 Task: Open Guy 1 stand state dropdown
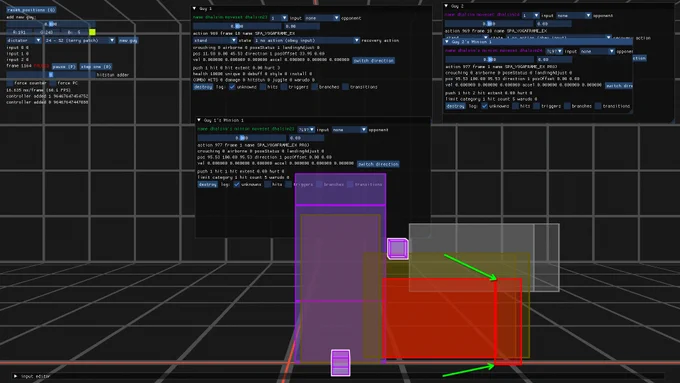tap(215, 40)
